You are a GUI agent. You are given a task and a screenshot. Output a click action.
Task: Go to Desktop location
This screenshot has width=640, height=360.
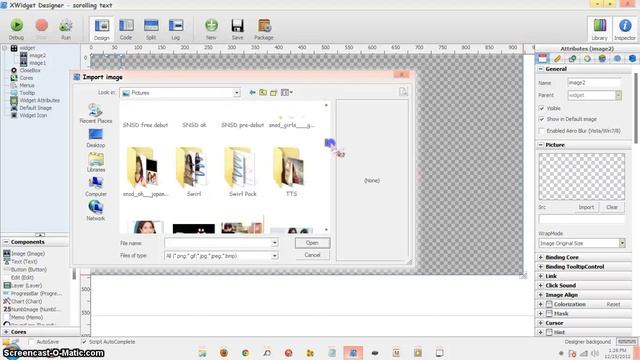pyautogui.click(x=96, y=138)
